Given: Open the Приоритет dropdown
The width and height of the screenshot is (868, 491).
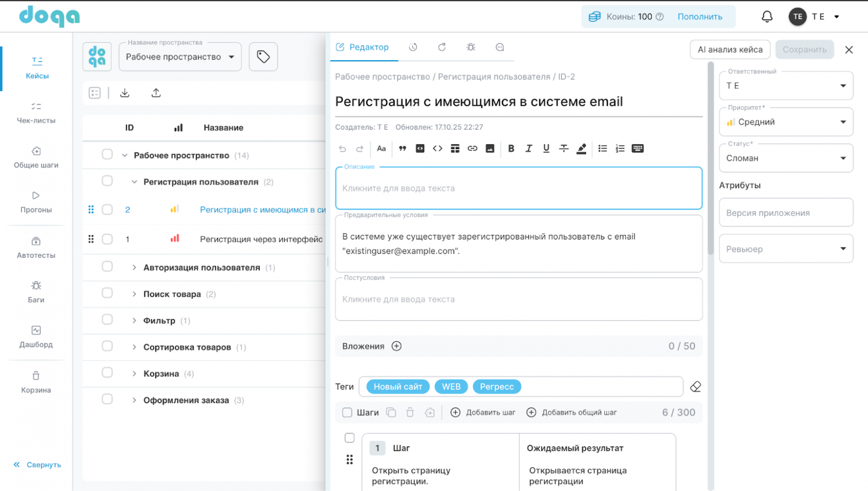Looking at the screenshot, I should [786, 122].
